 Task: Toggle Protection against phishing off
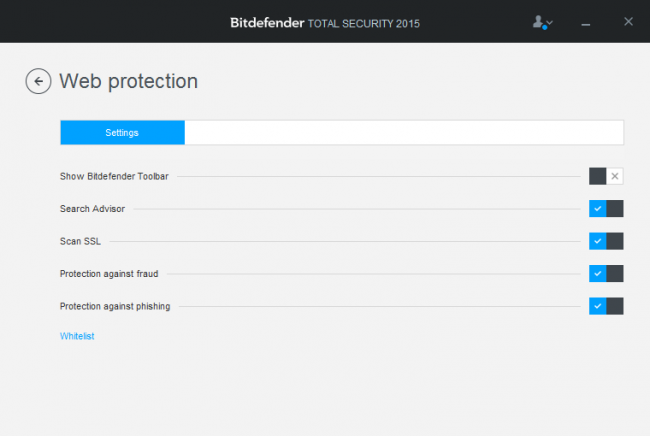(606, 306)
